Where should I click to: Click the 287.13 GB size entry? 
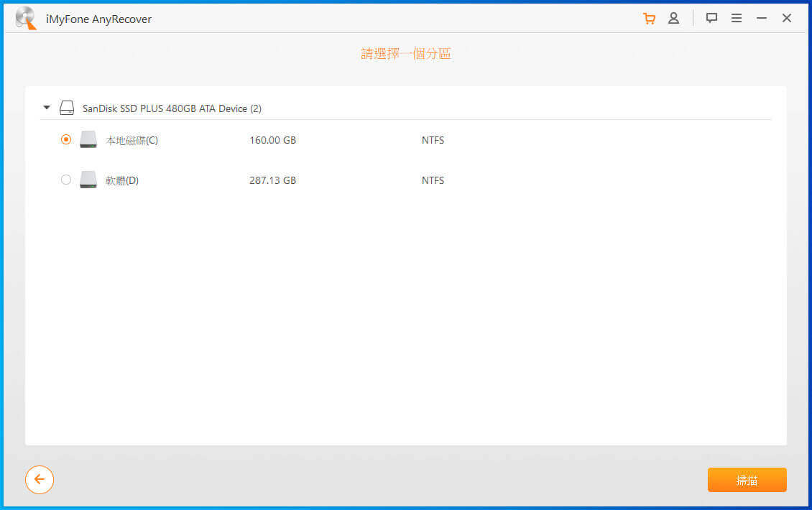tap(272, 181)
